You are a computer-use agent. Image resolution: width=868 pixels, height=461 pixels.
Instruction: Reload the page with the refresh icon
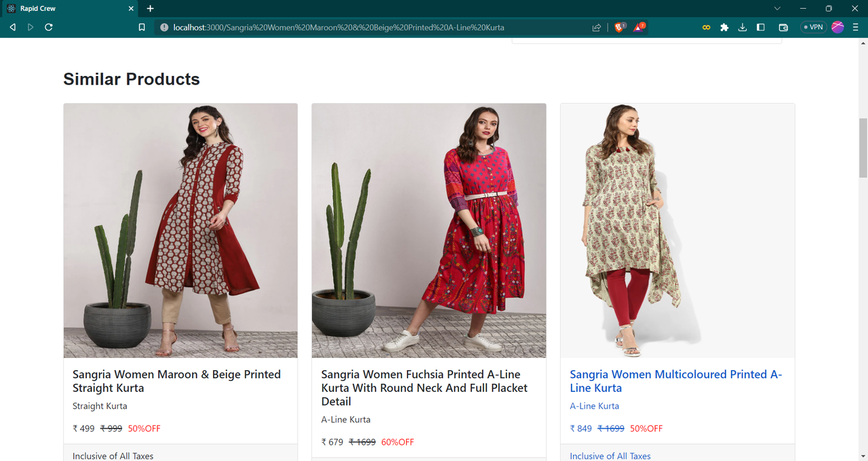[49, 27]
